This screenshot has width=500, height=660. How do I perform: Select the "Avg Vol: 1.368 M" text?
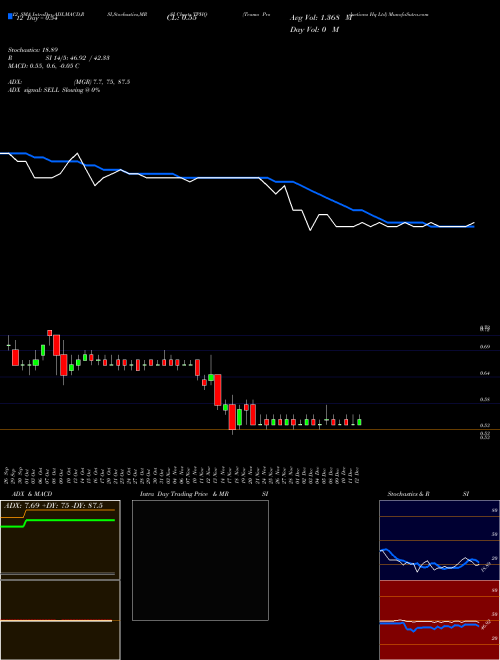(321, 18)
